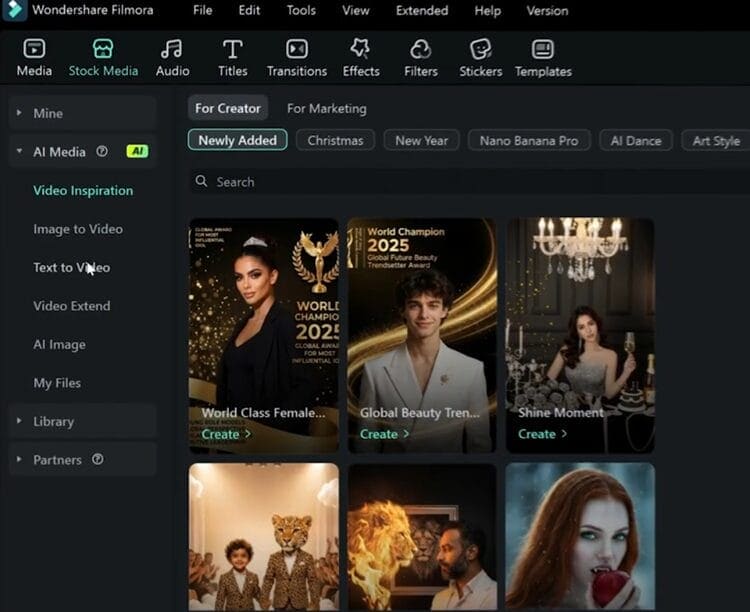Open My Files in the sidebar
Image resolution: width=750 pixels, height=612 pixels.
click(x=57, y=383)
